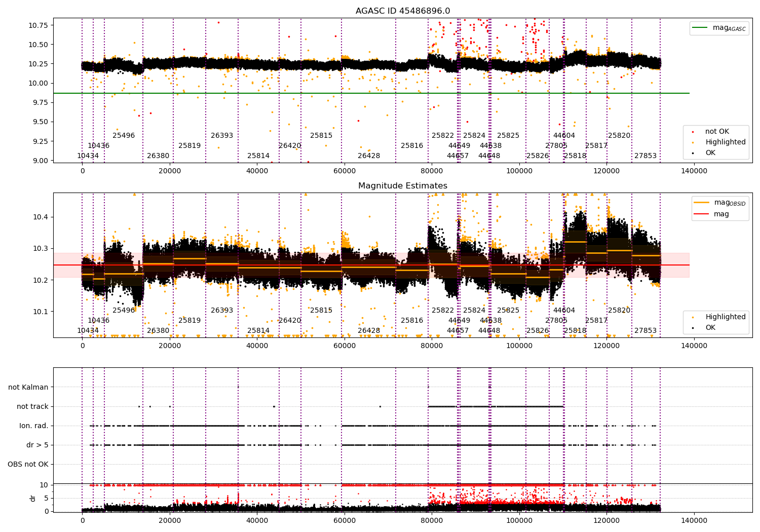Click obsid label '27853' in the middle plot
The image size is (760, 532).
coord(645,330)
